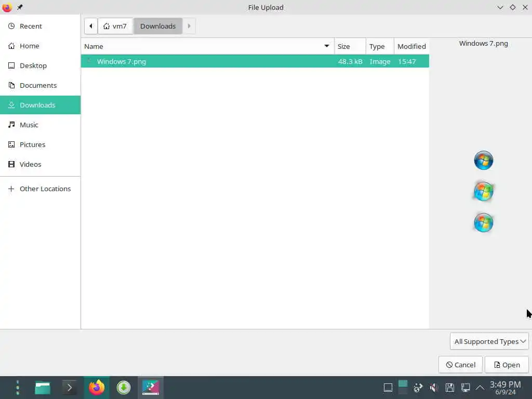532x399 pixels.
Task: Click the show desktop tray icon
Action: 388,388
